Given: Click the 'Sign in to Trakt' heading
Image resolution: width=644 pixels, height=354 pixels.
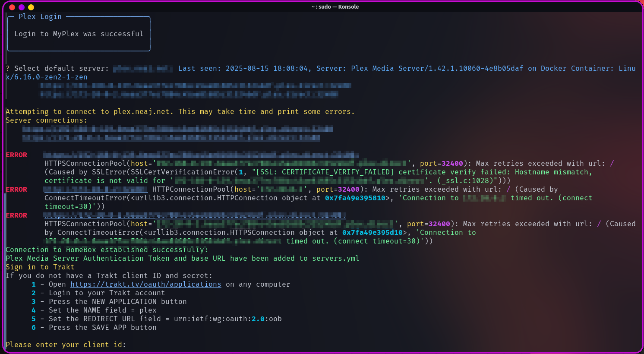Looking at the screenshot, I should pyautogui.click(x=40, y=267).
